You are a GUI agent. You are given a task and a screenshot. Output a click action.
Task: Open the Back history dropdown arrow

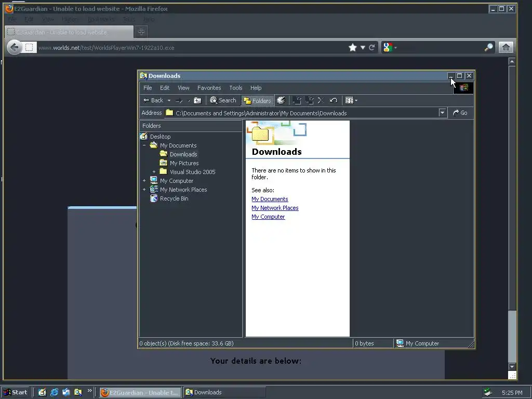point(169,100)
